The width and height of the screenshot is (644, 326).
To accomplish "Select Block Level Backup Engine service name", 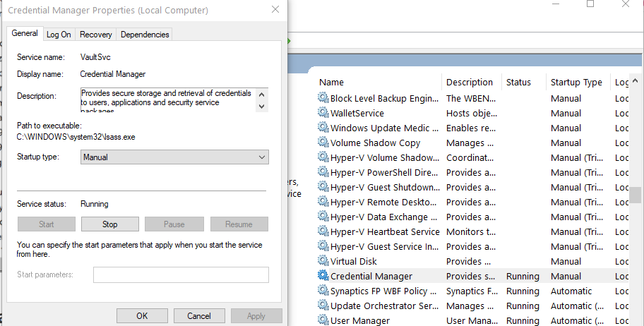I will 384,99.
